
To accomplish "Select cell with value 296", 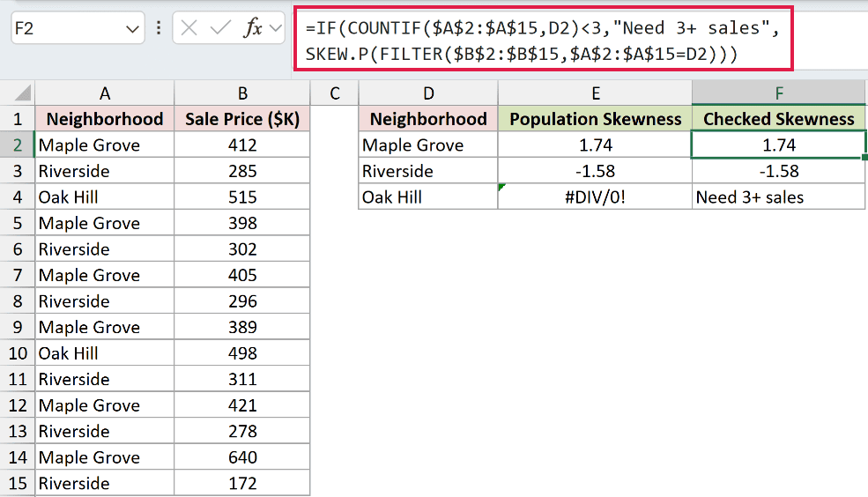I will (x=242, y=301).
